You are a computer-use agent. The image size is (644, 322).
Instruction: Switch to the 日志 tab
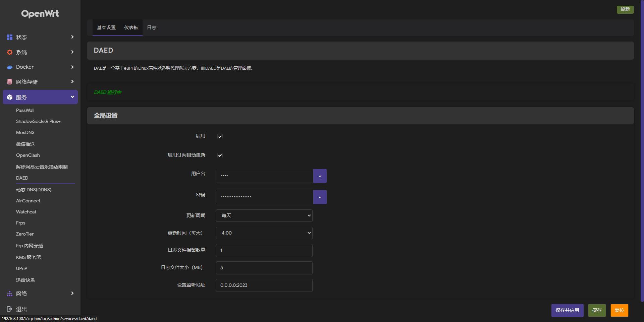(152, 27)
